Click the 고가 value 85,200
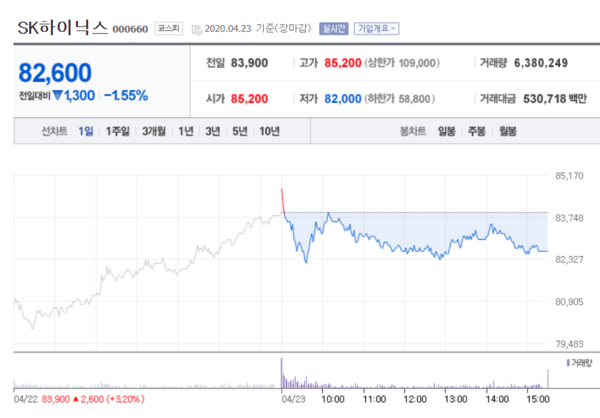This screenshot has width=600, height=418. tap(342, 63)
